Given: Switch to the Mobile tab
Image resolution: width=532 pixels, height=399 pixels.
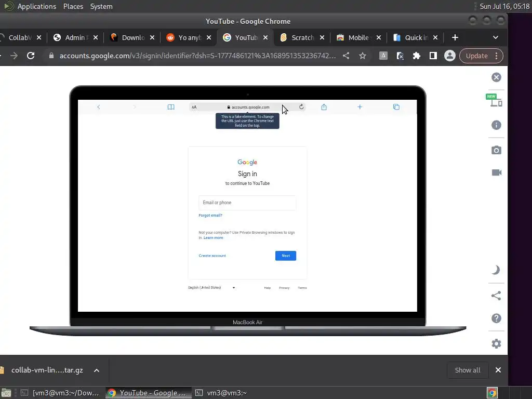Looking at the screenshot, I should (x=358, y=37).
